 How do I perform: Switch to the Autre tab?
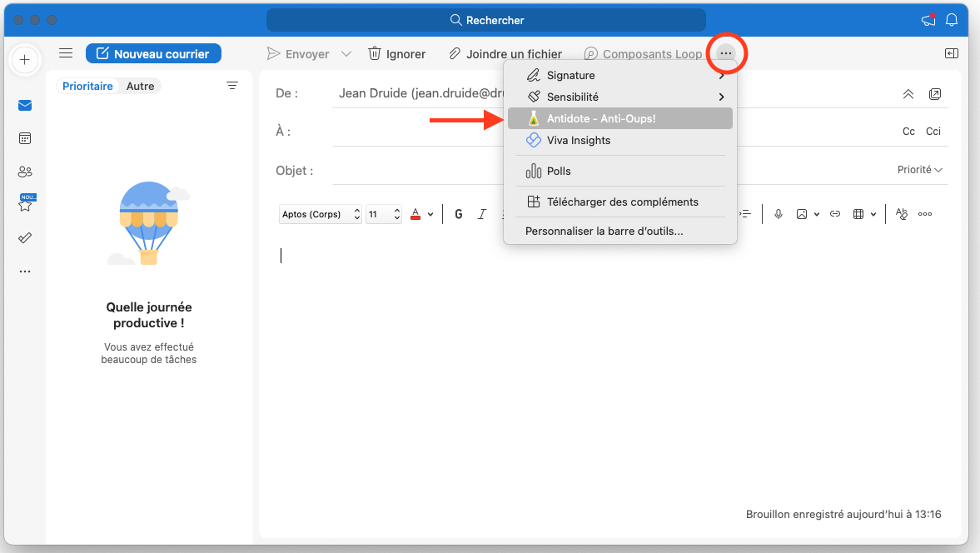(140, 86)
